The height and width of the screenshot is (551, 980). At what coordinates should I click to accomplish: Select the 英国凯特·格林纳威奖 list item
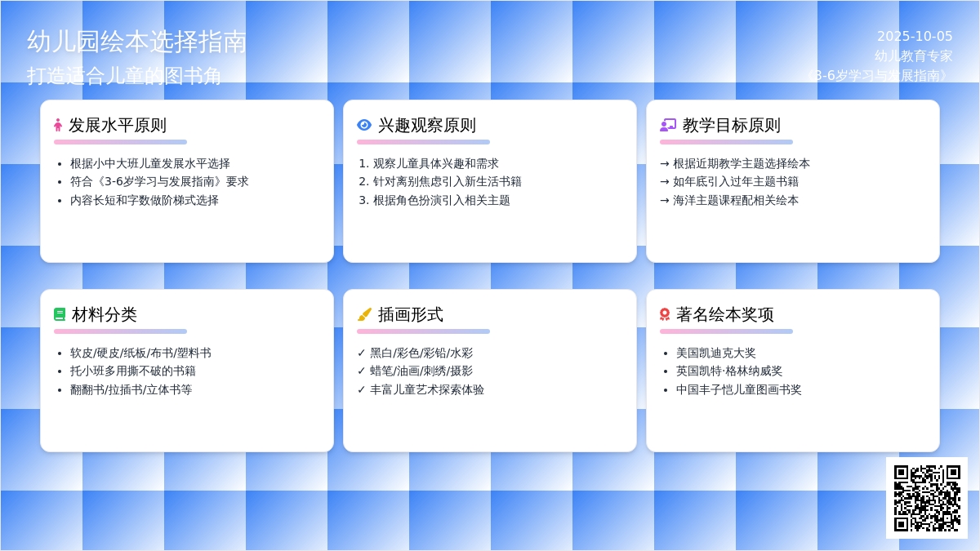point(728,371)
